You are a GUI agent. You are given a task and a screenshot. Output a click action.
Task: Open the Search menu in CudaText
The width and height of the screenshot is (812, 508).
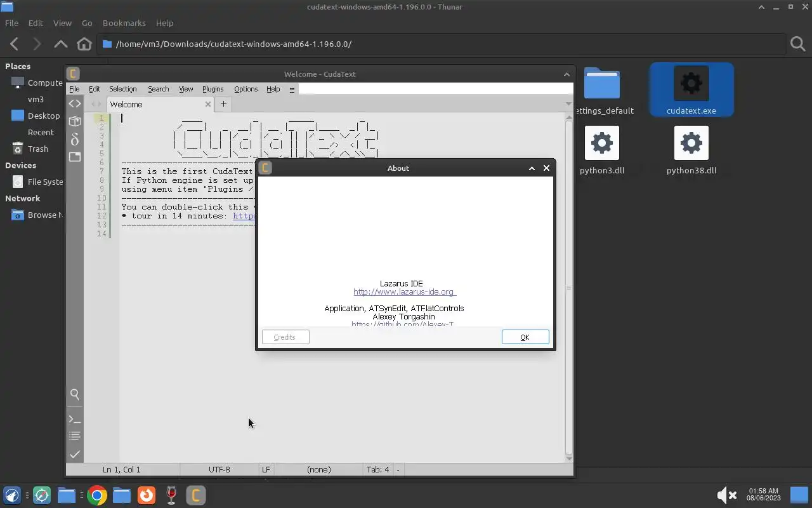(x=159, y=89)
